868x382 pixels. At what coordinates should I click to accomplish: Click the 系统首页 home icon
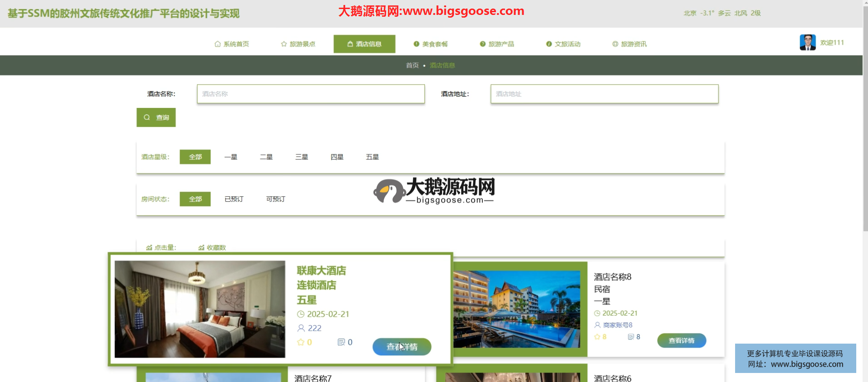tap(217, 44)
